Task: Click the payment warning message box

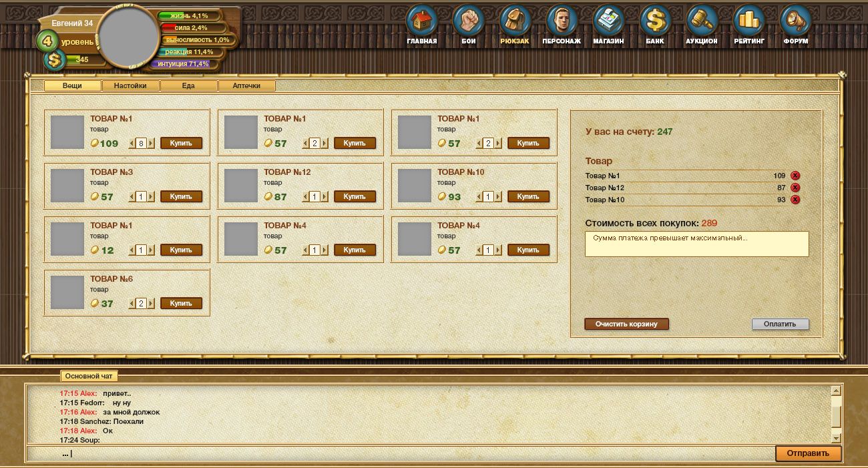Action: pos(697,244)
